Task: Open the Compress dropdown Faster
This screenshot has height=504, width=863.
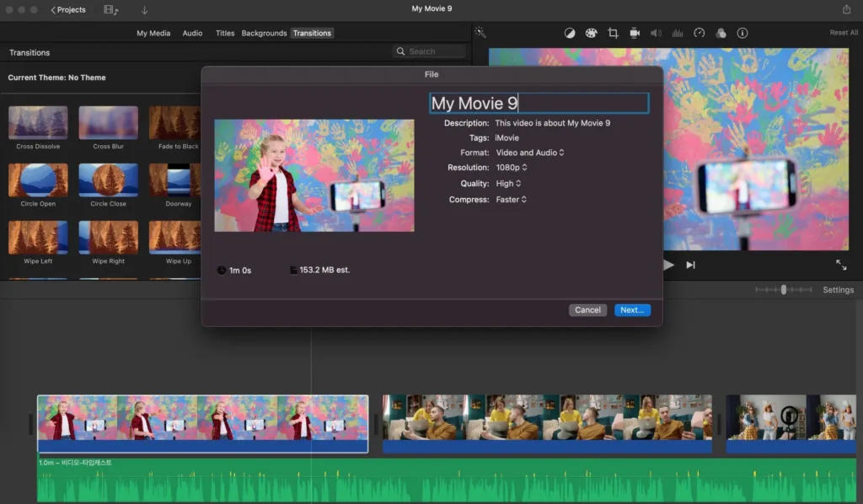Action: click(511, 199)
